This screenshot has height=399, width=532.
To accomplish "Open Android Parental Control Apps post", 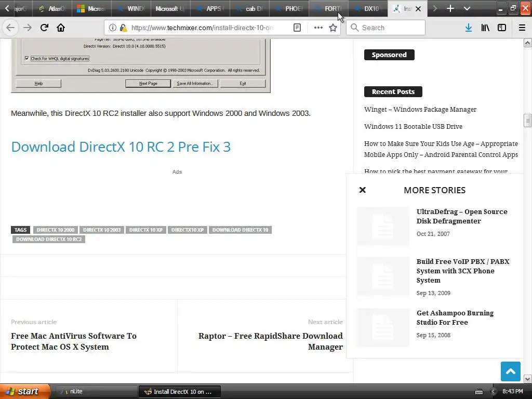I will coord(441,149).
